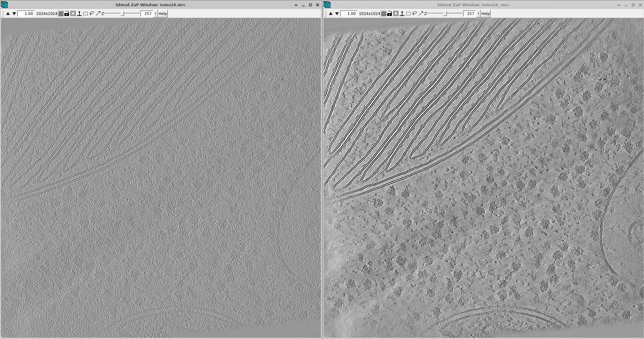Toggle the lock icon in tomo24_.mrc window
Viewport: 644px width, 339px height.
(x=390, y=13)
